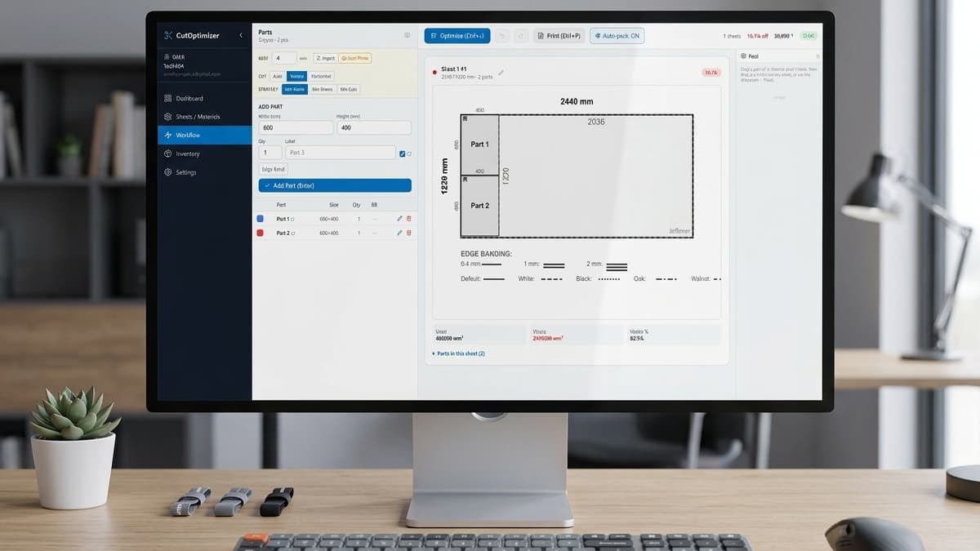Click the Parts panel layout icon

[408, 35]
